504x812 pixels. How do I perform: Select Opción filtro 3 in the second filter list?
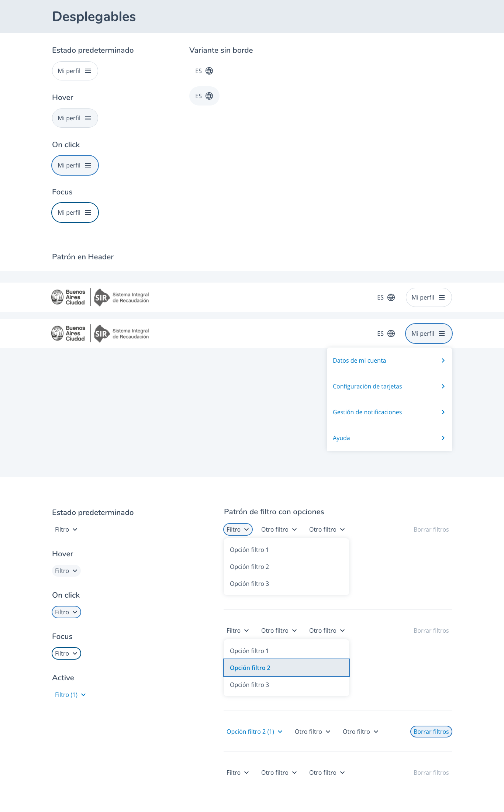point(286,685)
